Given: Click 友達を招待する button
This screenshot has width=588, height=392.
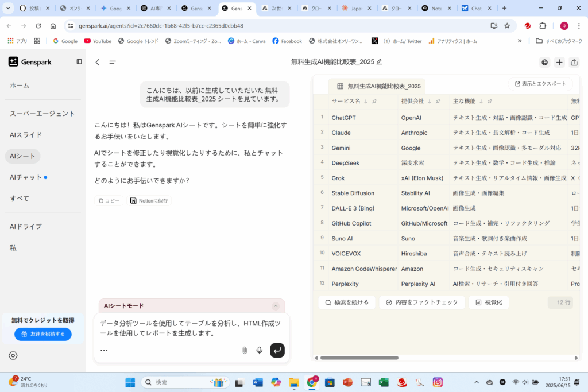Looking at the screenshot, I should click(x=43, y=334).
